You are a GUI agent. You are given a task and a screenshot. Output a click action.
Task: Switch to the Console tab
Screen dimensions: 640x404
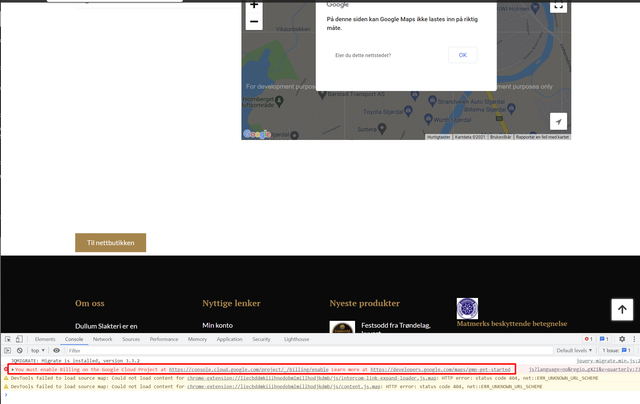pos(74,339)
